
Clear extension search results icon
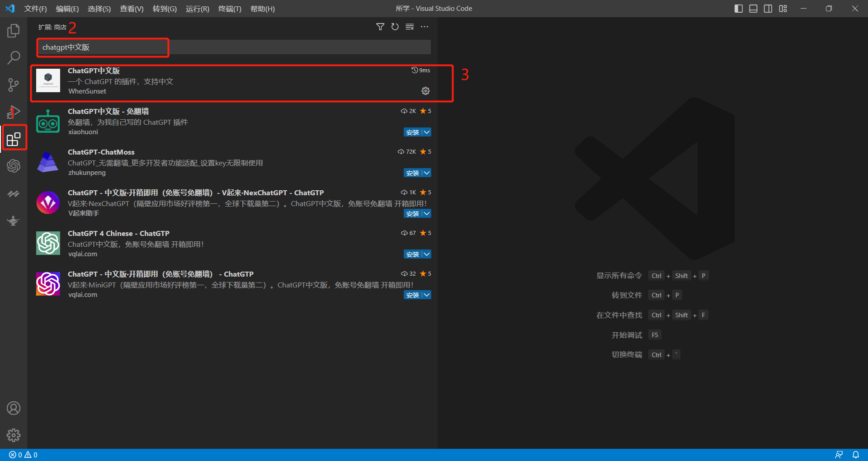tap(410, 27)
